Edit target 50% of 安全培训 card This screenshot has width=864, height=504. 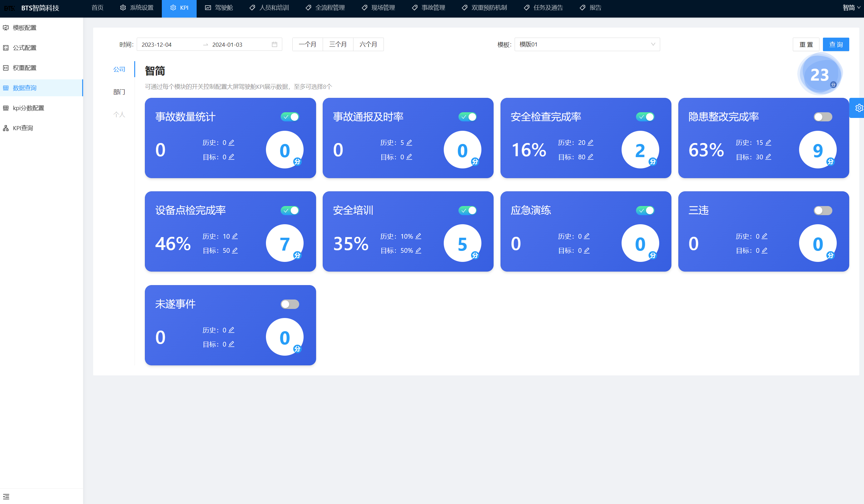point(418,250)
